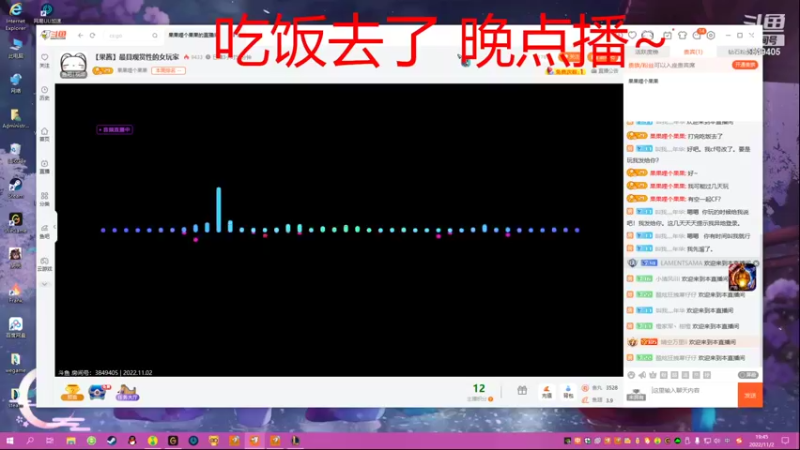
Task: Open the T-shirt skin icon in the header
Action: pos(682,35)
